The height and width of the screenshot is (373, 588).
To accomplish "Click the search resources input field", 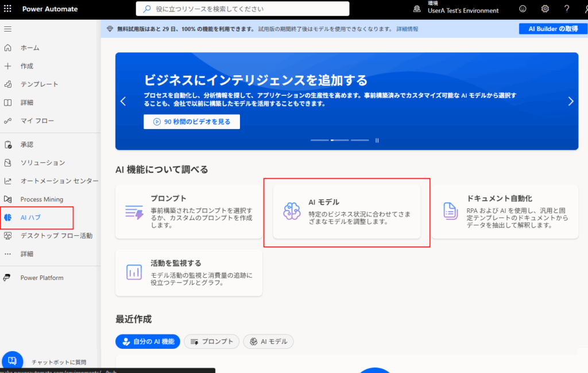I will (x=243, y=9).
